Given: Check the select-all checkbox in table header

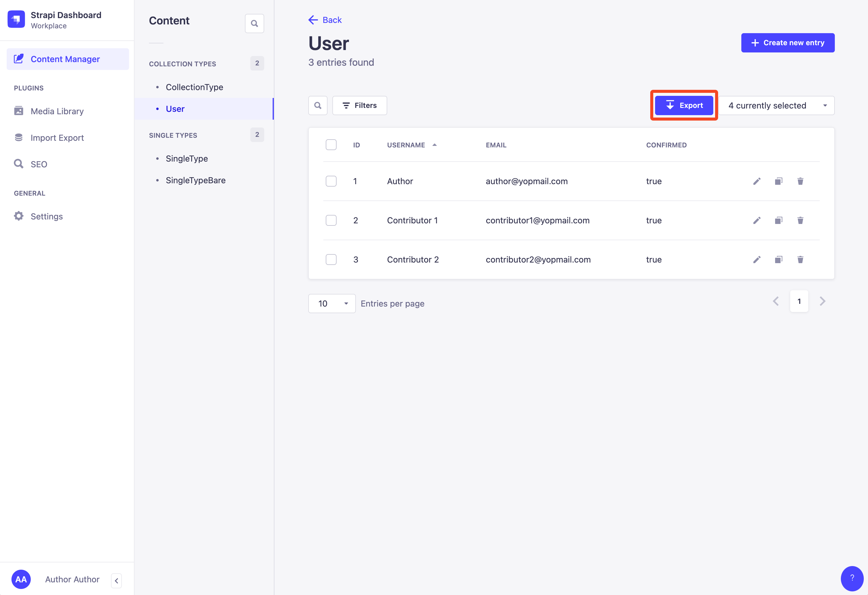Looking at the screenshot, I should (331, 144).
